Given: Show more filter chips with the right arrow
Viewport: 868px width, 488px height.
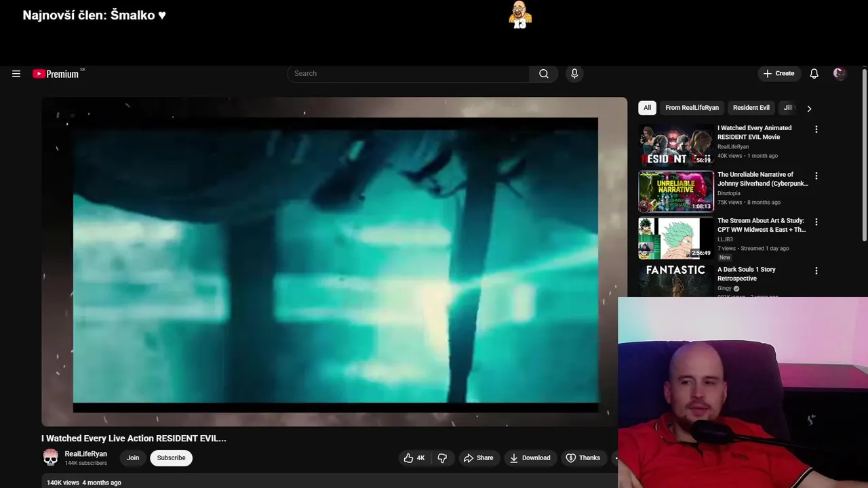Looking at the screenshot, I should 809,108.
